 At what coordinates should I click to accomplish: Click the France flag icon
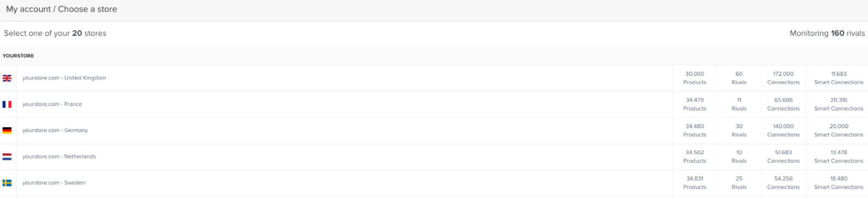(x=7, y=104)
